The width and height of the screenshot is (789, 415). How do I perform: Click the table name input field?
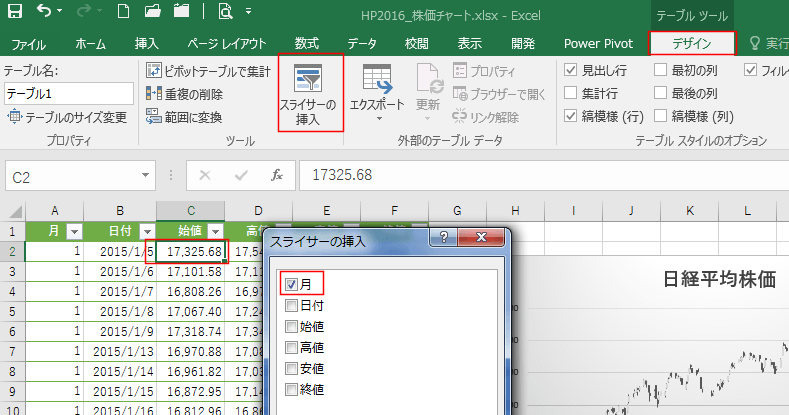click(x=68, y=93)
